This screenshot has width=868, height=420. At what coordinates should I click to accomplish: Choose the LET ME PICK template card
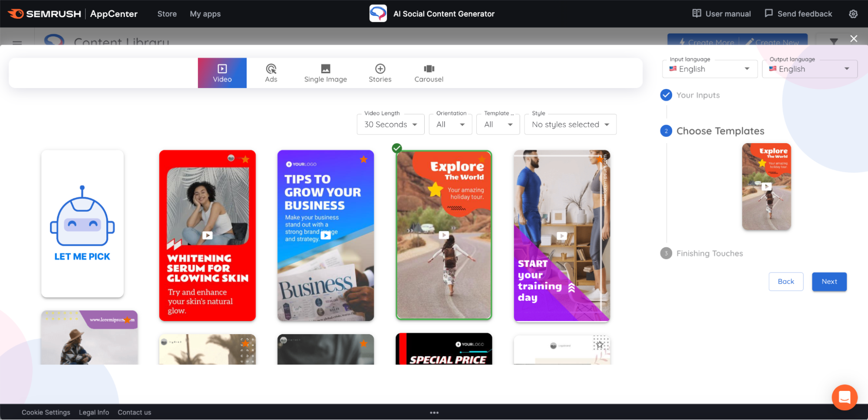point(82,224)
